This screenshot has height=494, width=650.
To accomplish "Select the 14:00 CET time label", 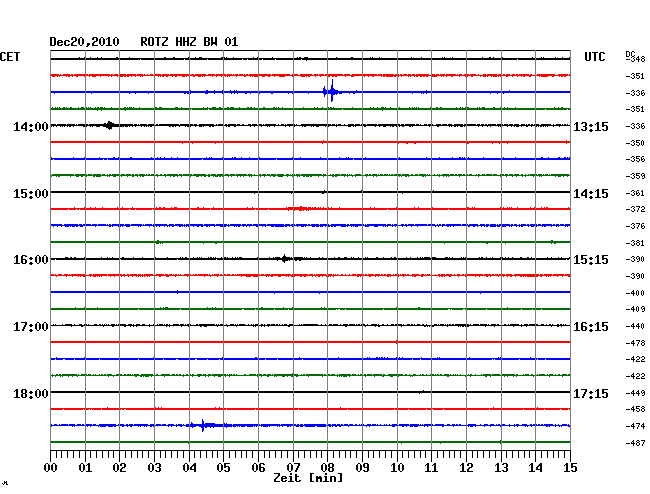I will [x=31, y=126].
